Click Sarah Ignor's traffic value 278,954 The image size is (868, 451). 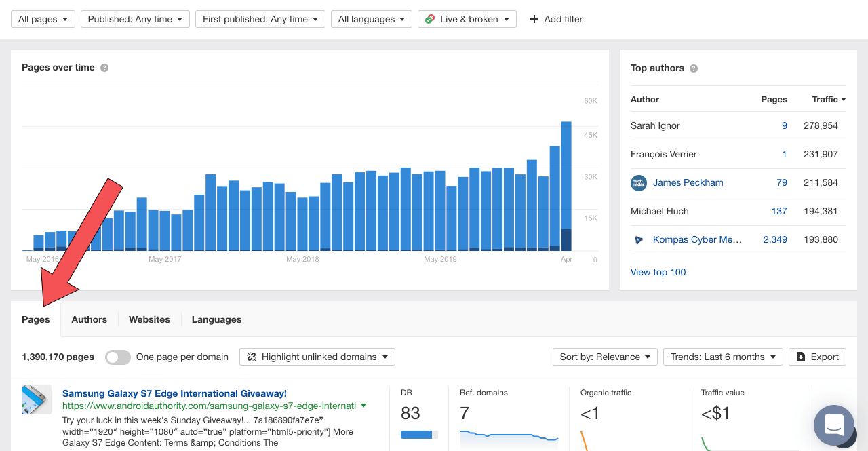pos(821,125)
